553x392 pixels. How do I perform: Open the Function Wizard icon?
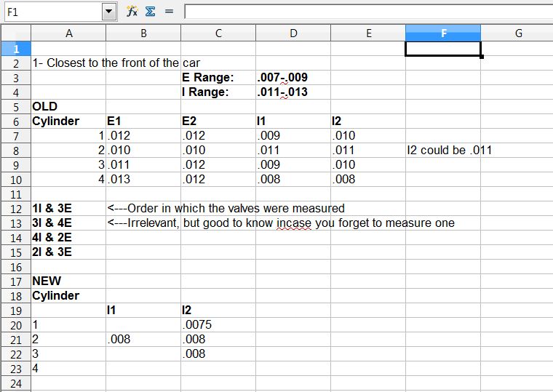[132, 12]
